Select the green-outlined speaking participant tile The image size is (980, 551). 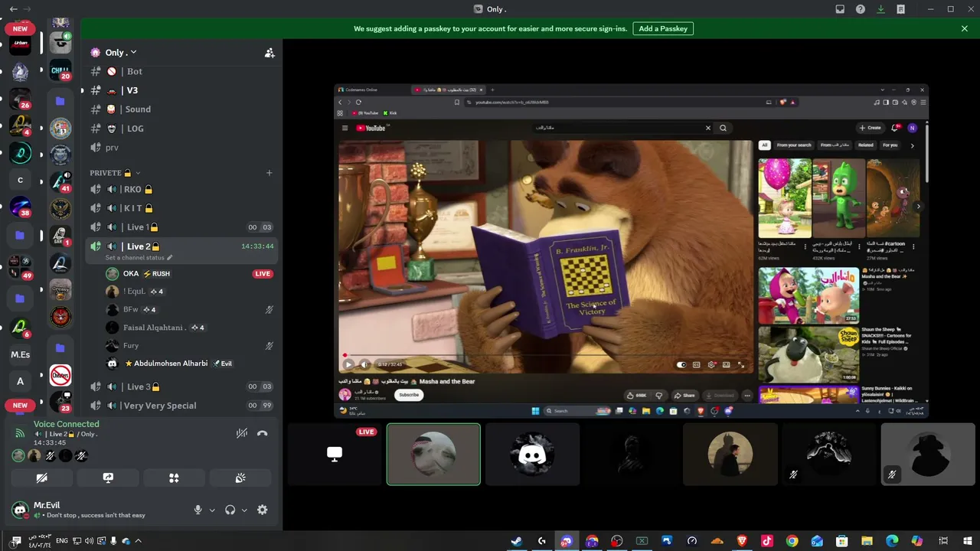click(x=433, y=455)
